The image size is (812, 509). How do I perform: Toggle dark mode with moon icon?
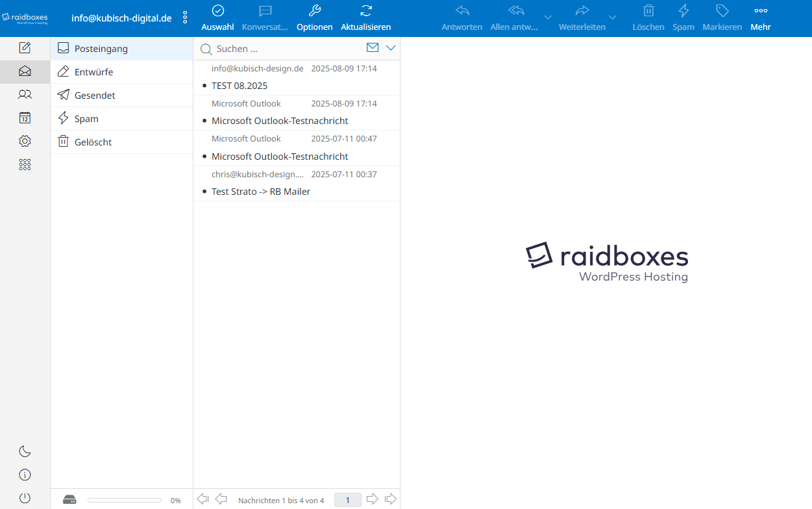25,452
